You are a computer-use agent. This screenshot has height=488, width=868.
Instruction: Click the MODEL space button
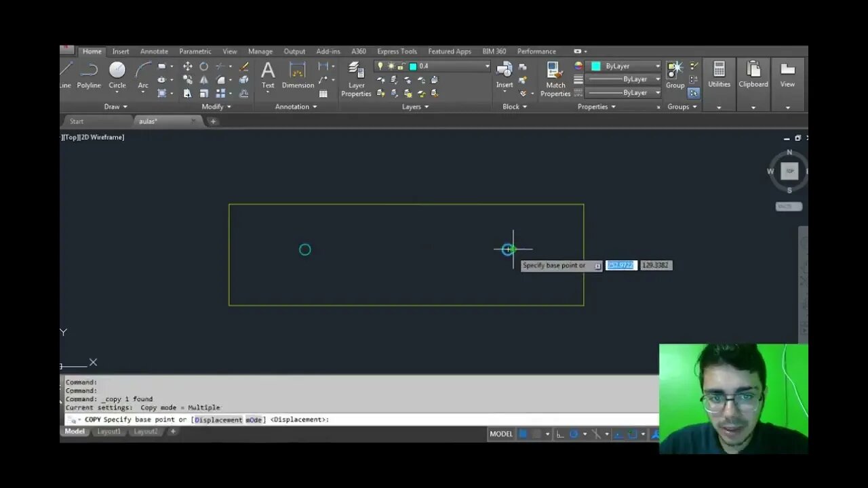click(501, 434)
